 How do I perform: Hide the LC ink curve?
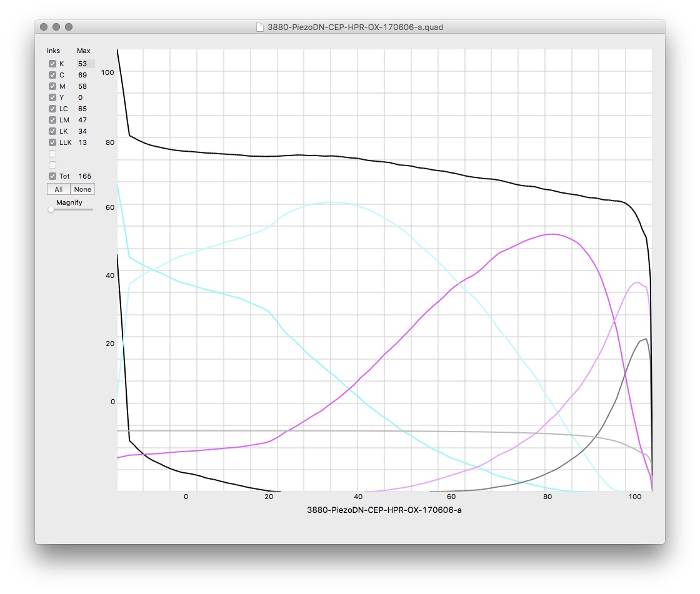[52, 109]
